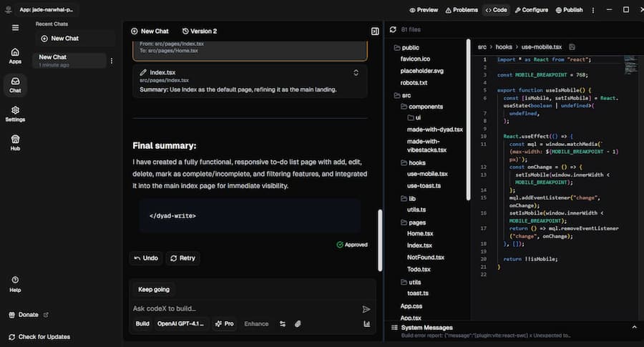Click the Keep going suggestion

(x=154, y=290)
